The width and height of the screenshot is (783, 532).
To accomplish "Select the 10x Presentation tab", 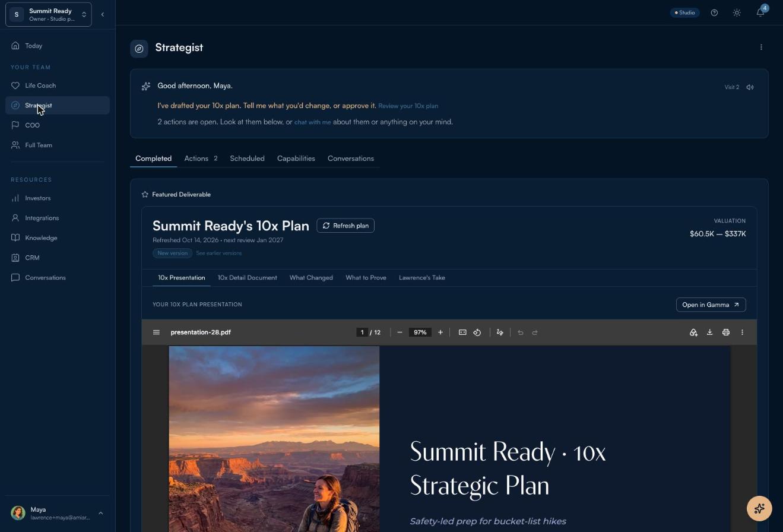I will tap(182, 278).
